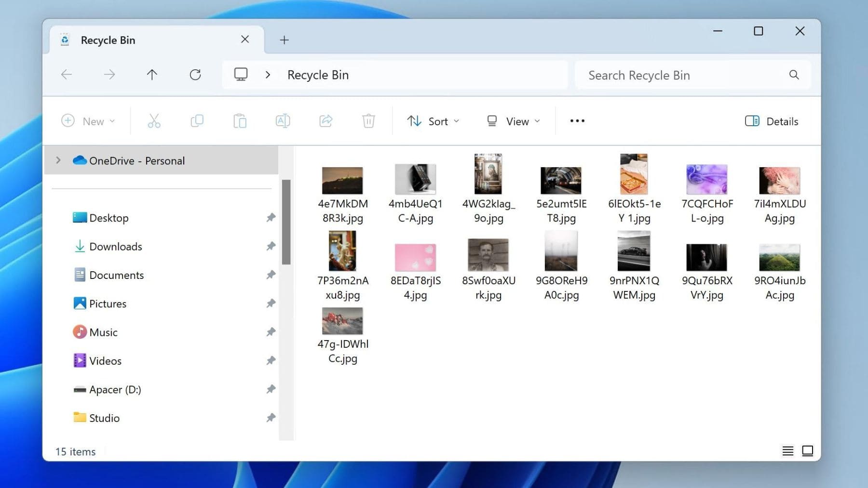Select file 4WG2klag_9o.jpg
The image size is (868, 488).
488,189
